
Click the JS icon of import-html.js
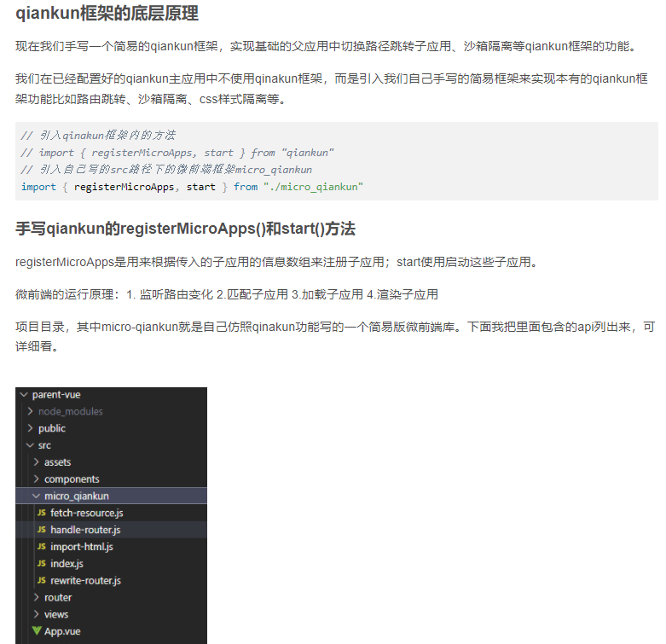point(42,547)
